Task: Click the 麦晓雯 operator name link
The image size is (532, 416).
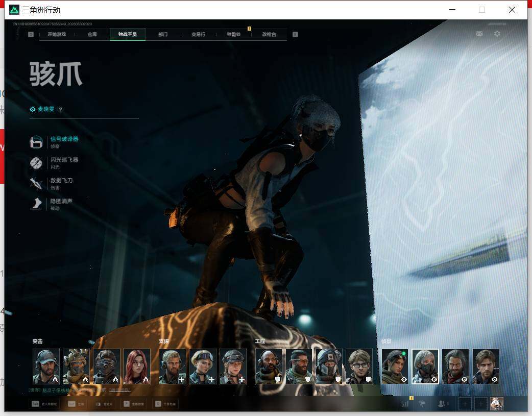Action: click(x=46, y=109)
